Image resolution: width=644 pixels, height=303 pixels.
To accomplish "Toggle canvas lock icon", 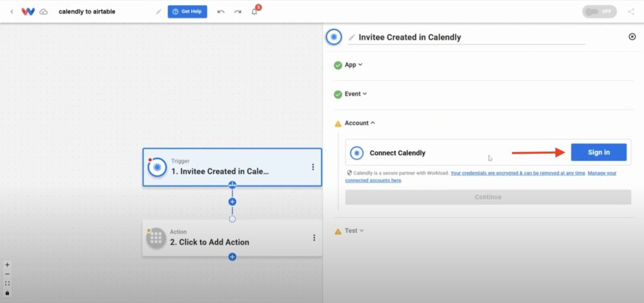I will (7, 293).
